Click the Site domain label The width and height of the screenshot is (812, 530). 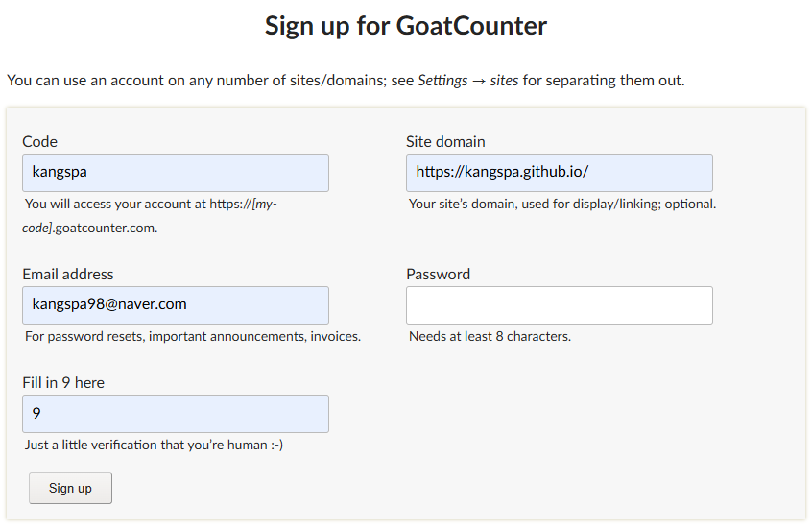(x=445, y=141)
